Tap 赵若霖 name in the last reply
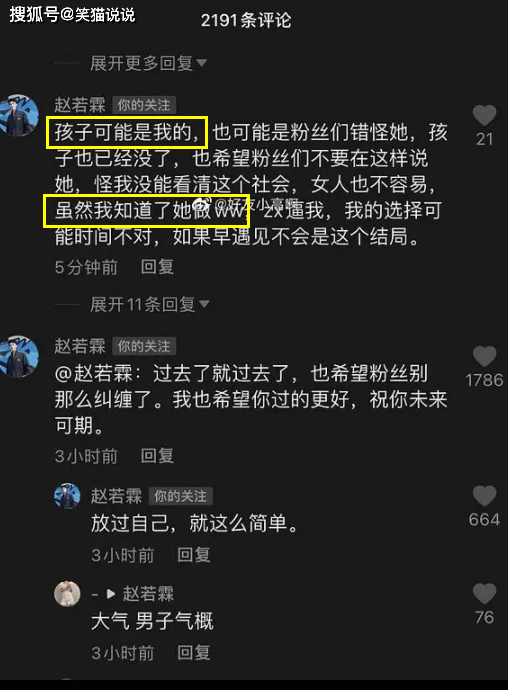 coord(148,594)
